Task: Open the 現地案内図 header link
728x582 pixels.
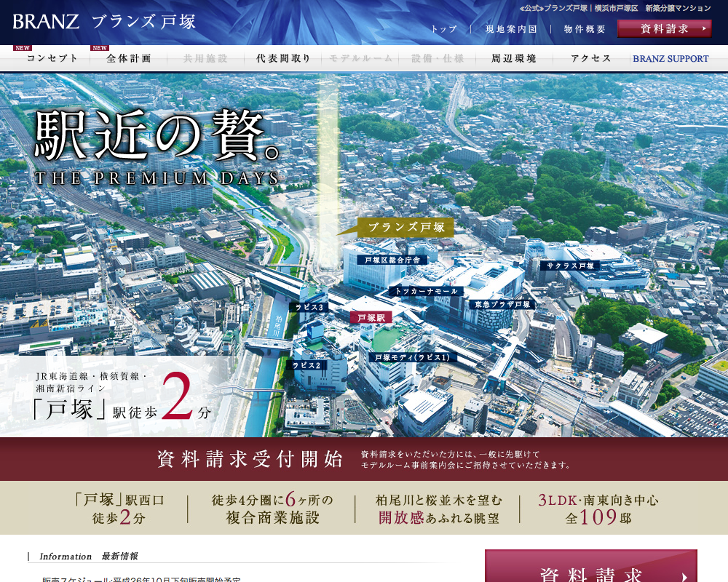Action: [511, 29]
